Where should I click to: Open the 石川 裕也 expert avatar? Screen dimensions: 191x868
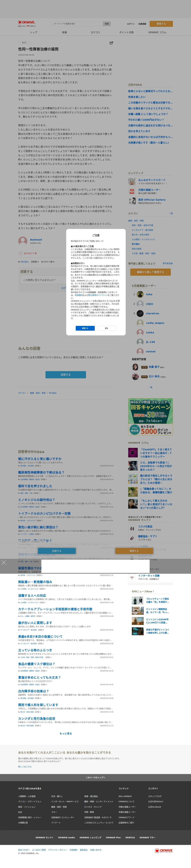tap(135, 377)
